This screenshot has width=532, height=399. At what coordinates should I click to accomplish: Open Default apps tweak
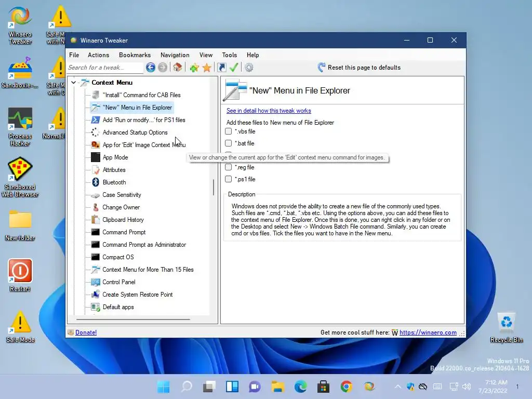[118, 307]
